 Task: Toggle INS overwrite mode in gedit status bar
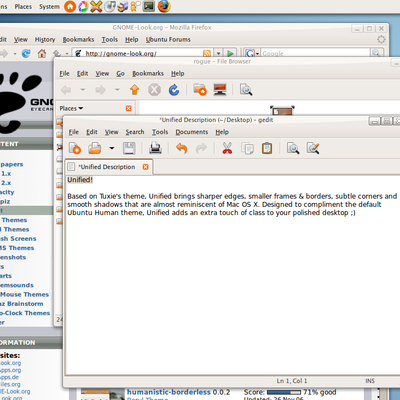pos(370,381)
